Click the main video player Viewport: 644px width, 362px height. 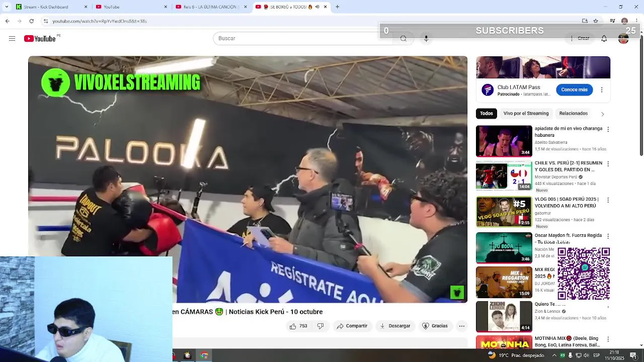coord(248,179)
